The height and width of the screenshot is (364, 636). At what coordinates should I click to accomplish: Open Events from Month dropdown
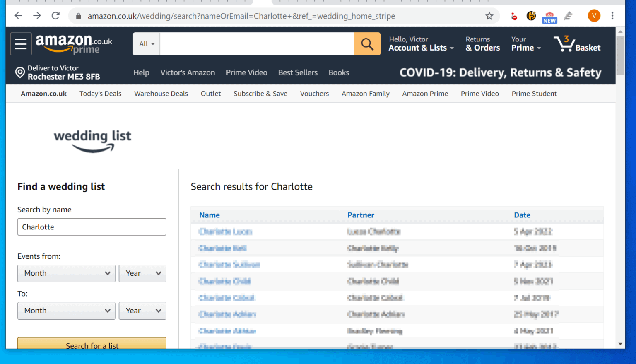click(x=66, y=273)
